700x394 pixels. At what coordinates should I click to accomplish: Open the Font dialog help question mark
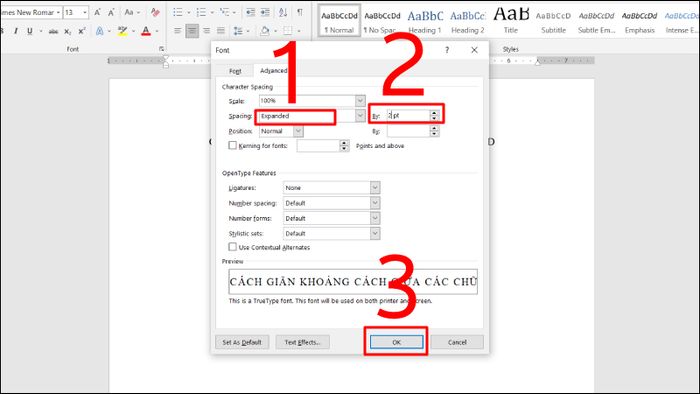[x=447, y=50]
